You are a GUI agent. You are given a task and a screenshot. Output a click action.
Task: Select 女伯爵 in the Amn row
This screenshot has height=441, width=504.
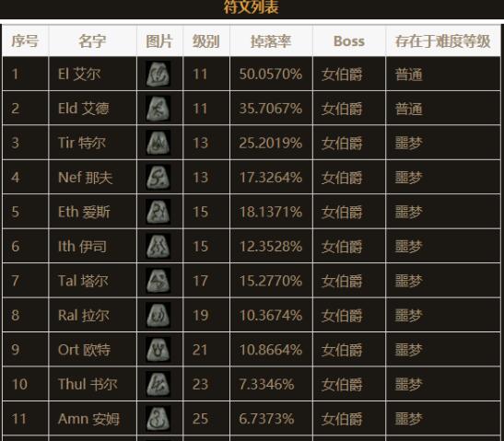[342, 419]
